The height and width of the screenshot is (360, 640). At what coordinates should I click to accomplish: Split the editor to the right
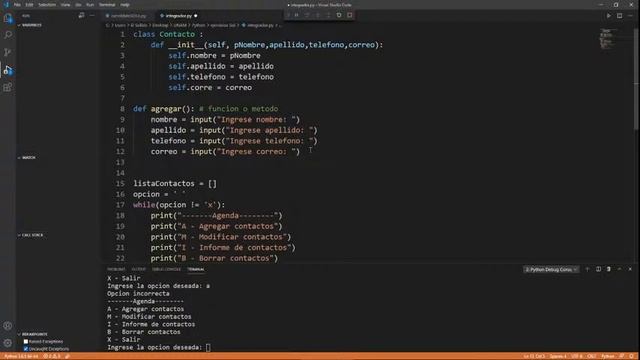coord(620,16)
